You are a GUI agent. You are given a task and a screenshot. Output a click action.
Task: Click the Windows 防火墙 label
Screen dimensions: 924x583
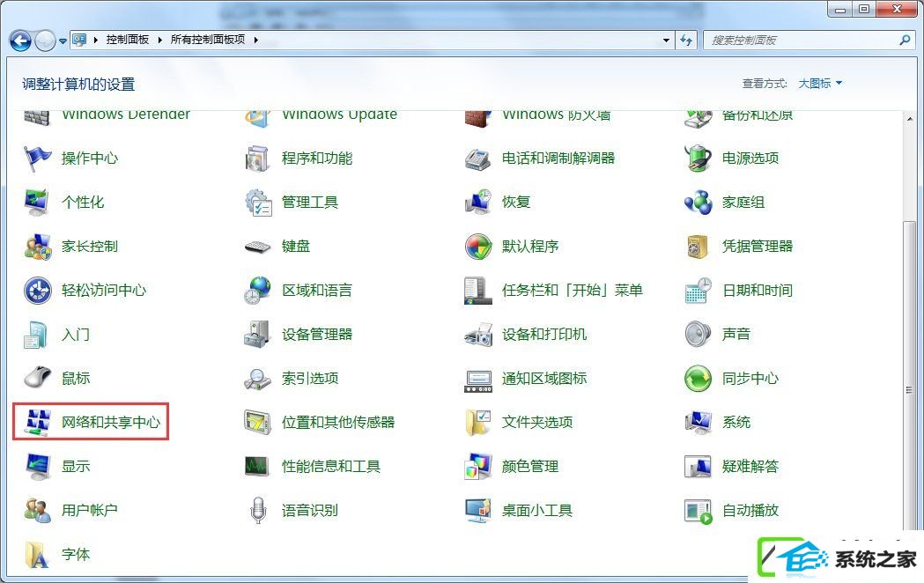click(557, 114)
